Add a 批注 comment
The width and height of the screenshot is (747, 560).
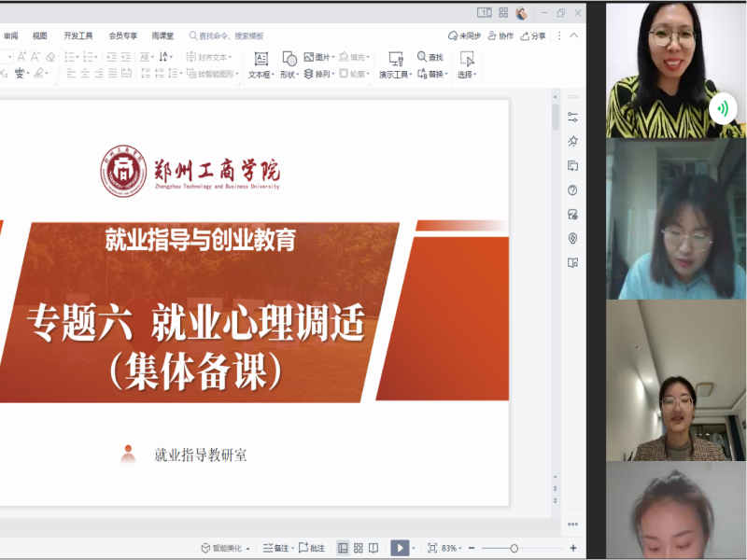[312, 548]
